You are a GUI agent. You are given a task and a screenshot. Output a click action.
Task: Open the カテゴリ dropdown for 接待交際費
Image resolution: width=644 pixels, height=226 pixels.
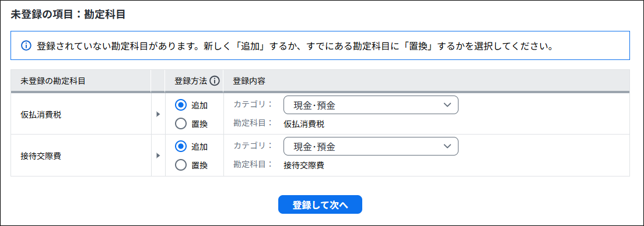pyautogui.click(x=371, y=146)
